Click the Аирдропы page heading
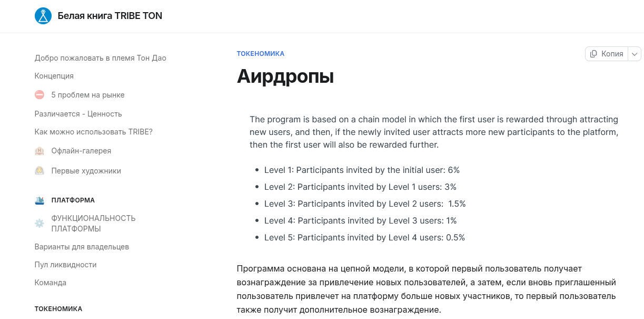This screenshot has width=644, height=319. coord(285,76)
